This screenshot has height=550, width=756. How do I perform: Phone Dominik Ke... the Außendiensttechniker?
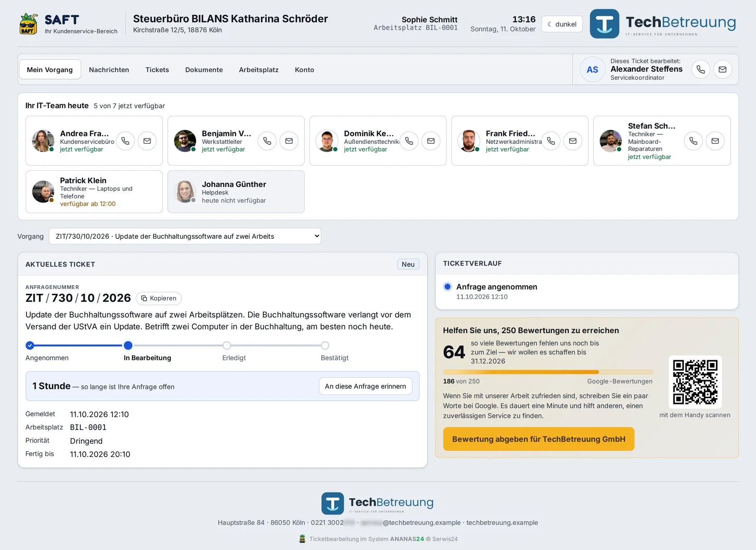(x=409, y=141)
